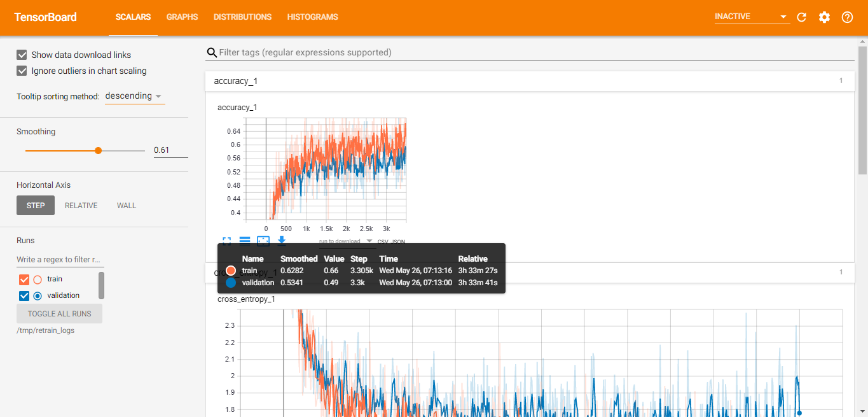Screen dimensions: 868x417
Task: Switch to the SCALARS tab
Action: (134, 17)
